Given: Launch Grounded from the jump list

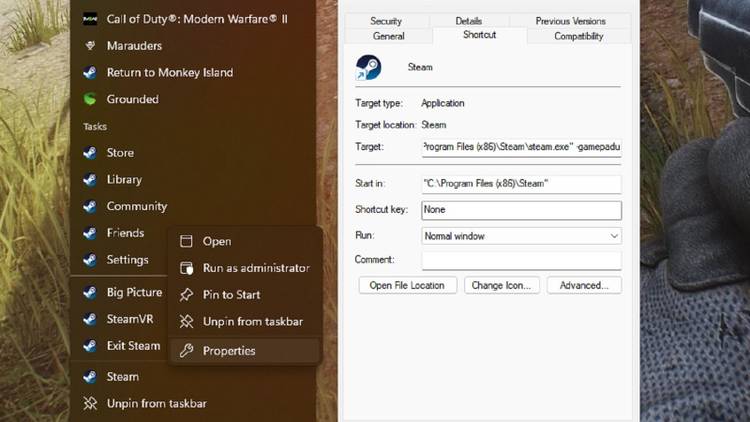Looking at the screenshot, I should [193, 100].
